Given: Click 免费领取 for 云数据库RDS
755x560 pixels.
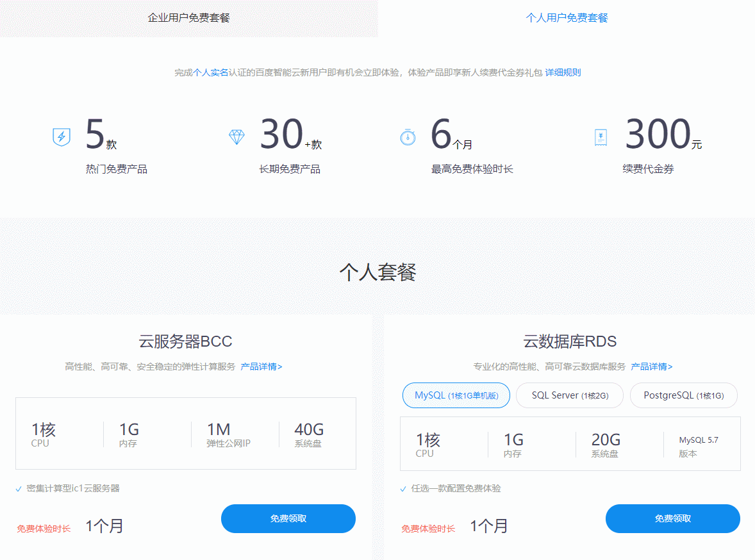Looking at the screenshot, I should click(x=672, y=518).
